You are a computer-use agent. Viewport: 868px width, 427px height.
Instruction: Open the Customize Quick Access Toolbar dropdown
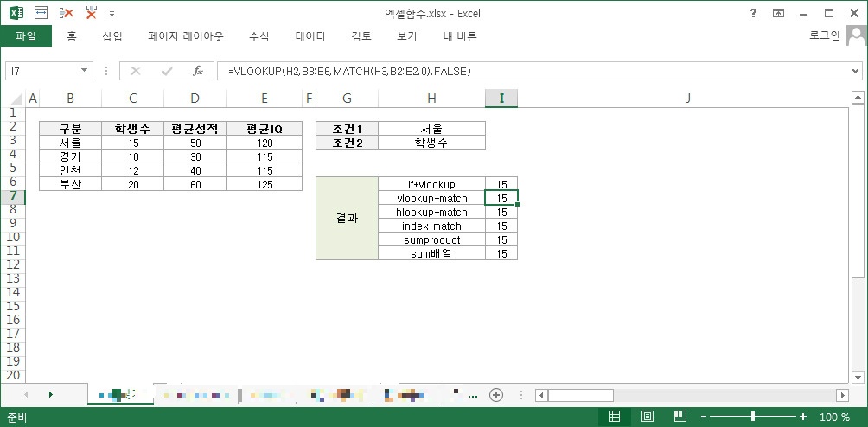click(112, 13)
